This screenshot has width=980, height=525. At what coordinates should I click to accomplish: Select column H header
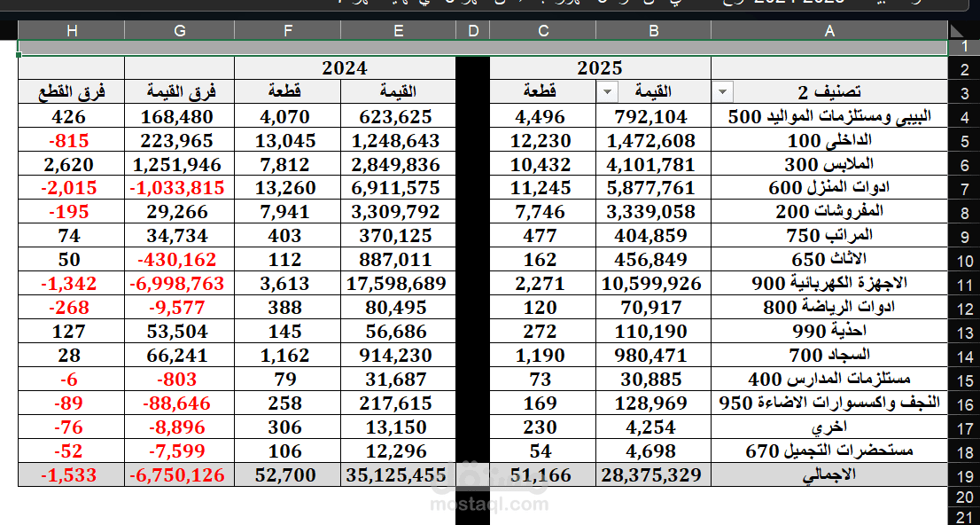(x=71, y=31)
